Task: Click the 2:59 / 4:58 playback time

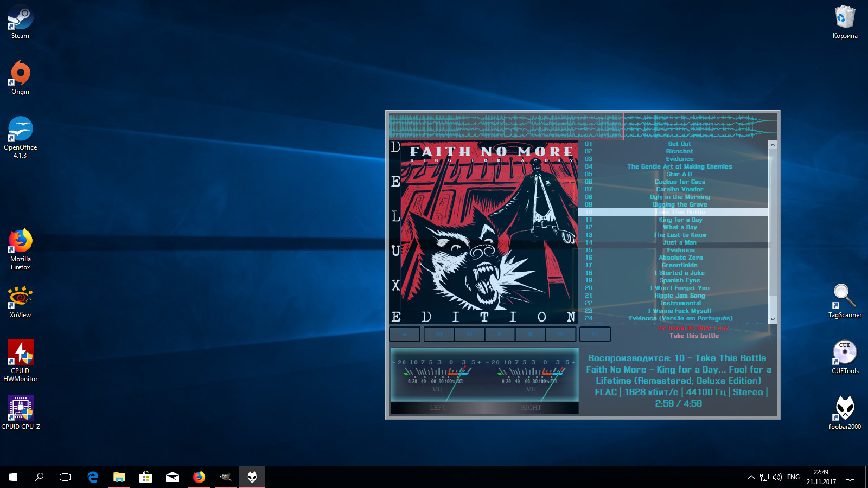Action: (x=678, y=403)
